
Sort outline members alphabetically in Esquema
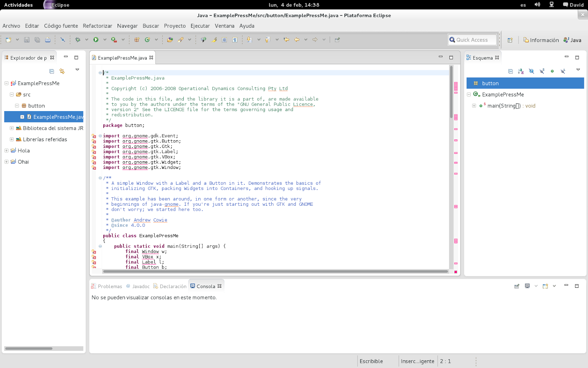pos(521,71)
